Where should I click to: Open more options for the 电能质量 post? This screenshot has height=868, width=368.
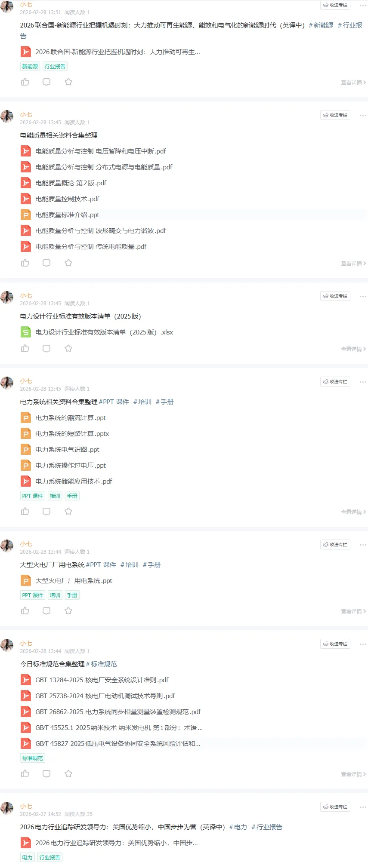click(x=363, y=115)
